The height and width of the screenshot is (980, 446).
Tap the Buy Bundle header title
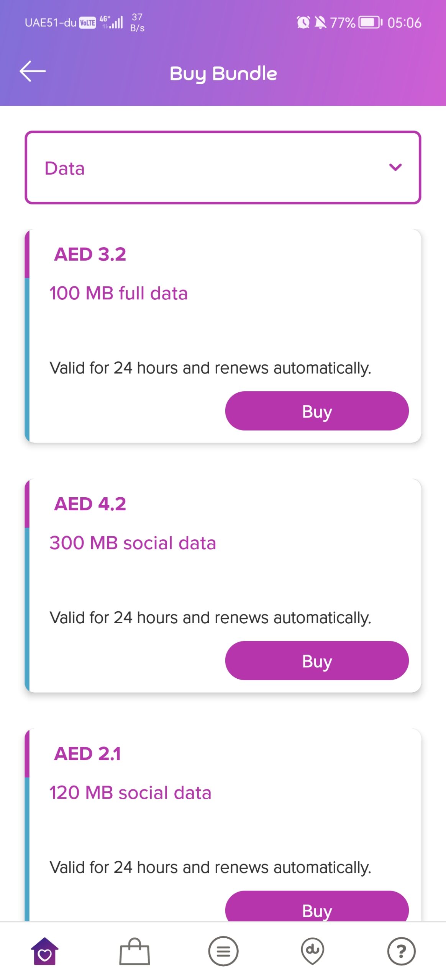pos(223,73)
